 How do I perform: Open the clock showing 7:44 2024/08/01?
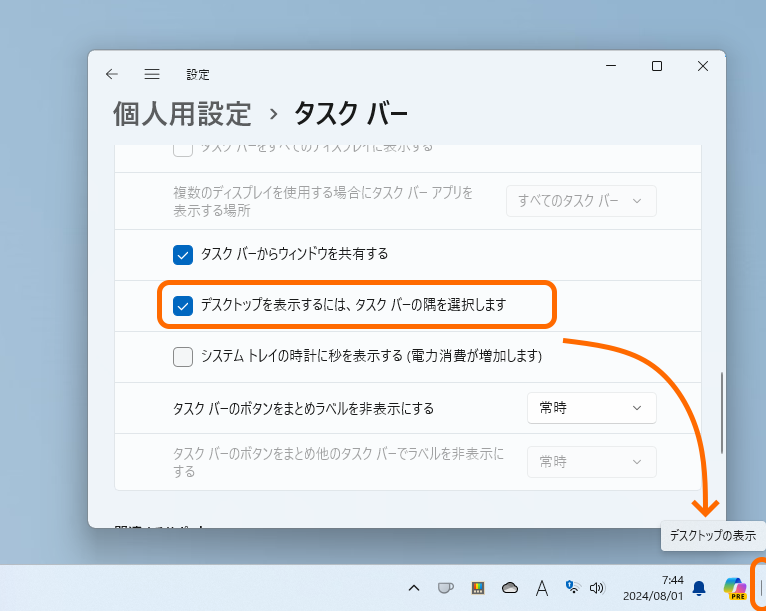(x=653, y=588)
